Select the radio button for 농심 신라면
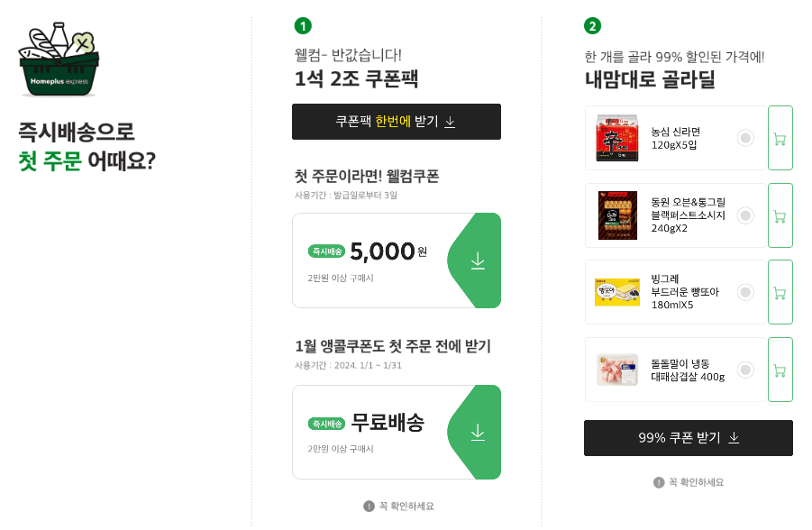 click(746, 138)
